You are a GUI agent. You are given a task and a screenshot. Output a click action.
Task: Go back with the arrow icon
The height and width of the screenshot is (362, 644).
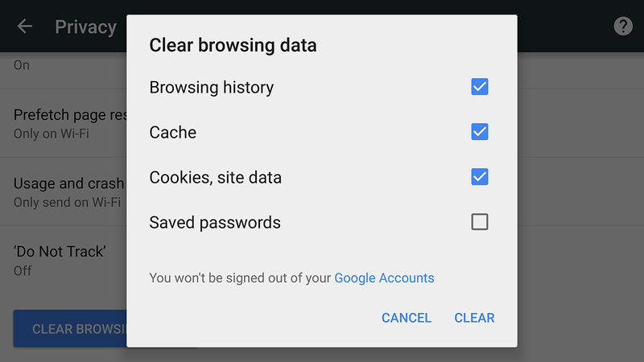coord(25,27)
